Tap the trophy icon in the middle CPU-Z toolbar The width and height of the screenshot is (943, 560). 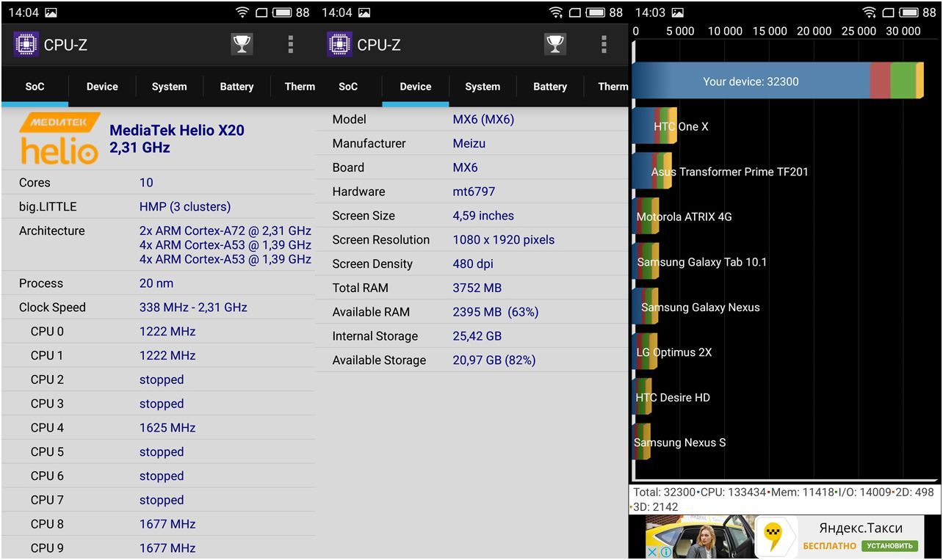click(555, 45)
